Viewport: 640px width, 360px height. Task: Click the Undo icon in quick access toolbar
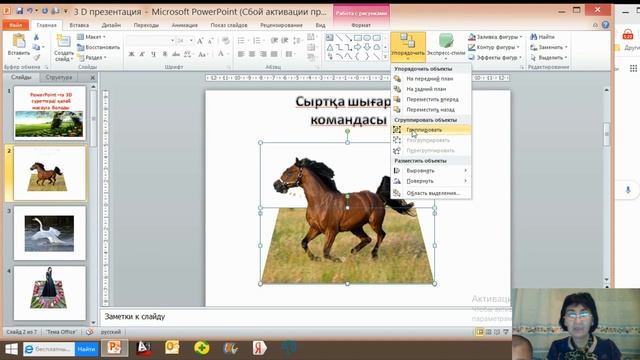(x=29, y=11)
